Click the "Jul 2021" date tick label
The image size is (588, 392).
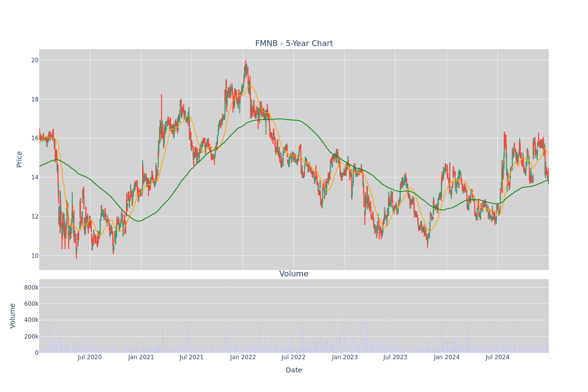pos(192,357)
